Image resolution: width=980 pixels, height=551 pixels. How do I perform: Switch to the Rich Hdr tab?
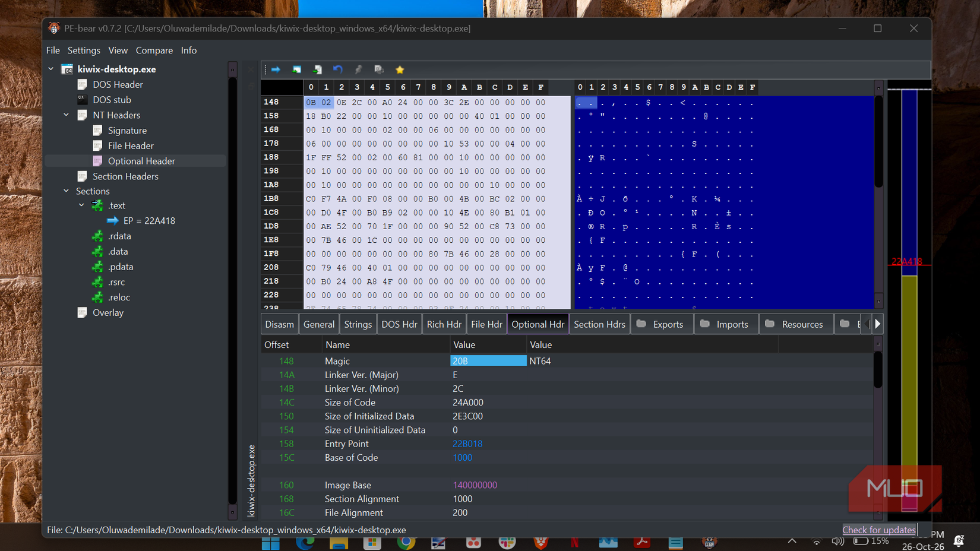coord(444,324)
